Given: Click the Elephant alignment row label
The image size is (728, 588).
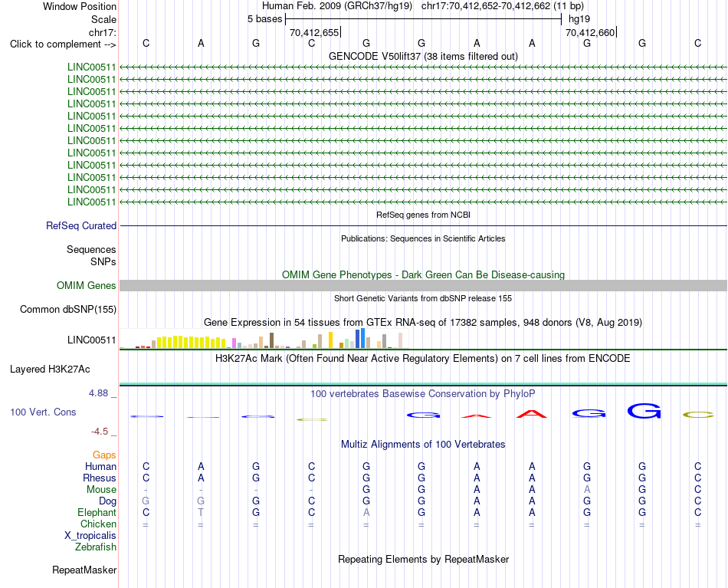Looking at the screenshot, I should coord(97,513).
